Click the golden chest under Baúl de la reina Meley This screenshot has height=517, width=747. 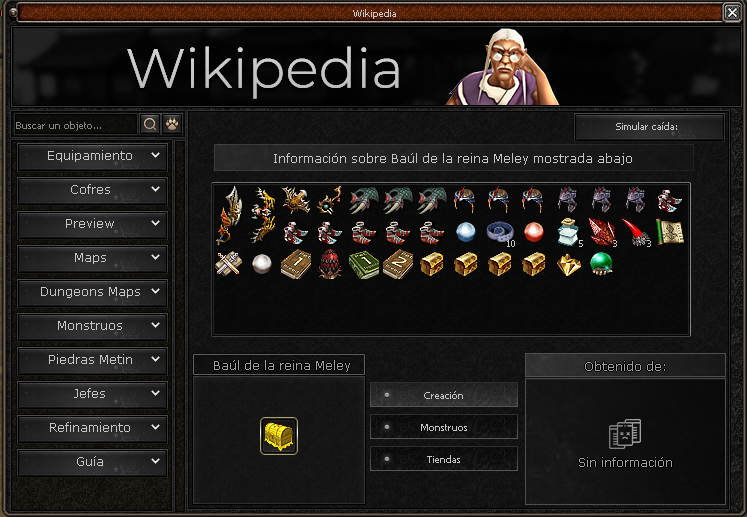click(x=279, y=436)
